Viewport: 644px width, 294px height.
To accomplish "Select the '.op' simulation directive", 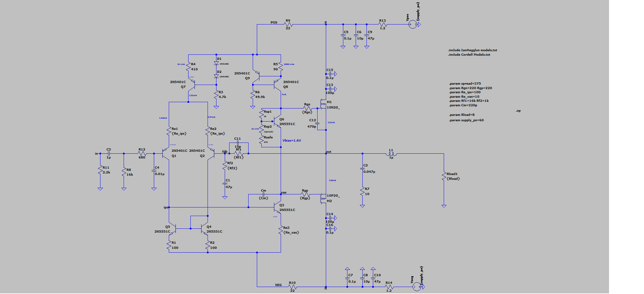I will 518,111.
